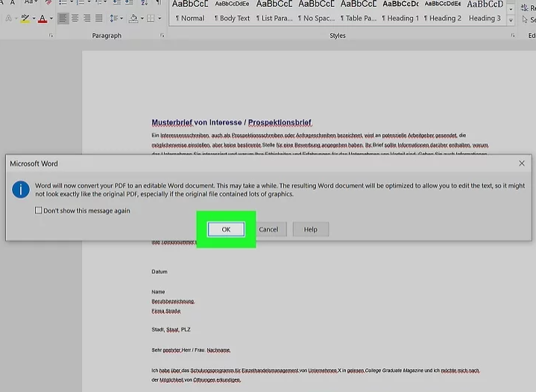Click the align left icon

(x=63, y=18)
